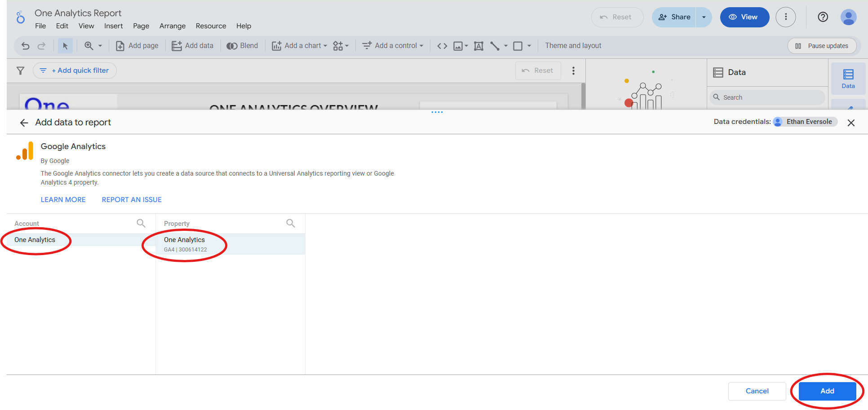Close the Add data to report panel
The width and height of the screenshot is (868, 410).
851,123
